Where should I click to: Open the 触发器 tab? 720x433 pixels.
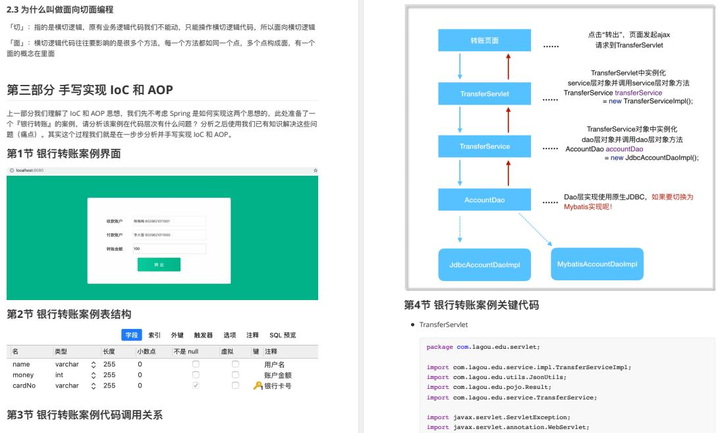(203, 335)
